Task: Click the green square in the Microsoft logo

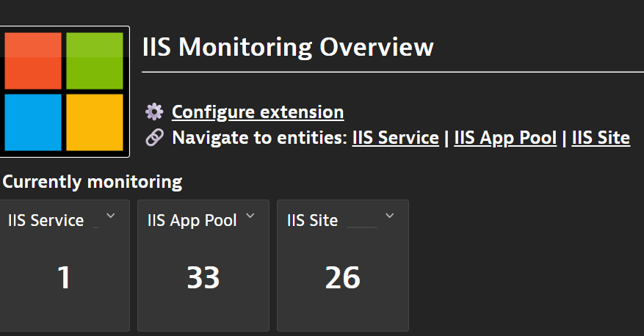Action: coord(95,61)
